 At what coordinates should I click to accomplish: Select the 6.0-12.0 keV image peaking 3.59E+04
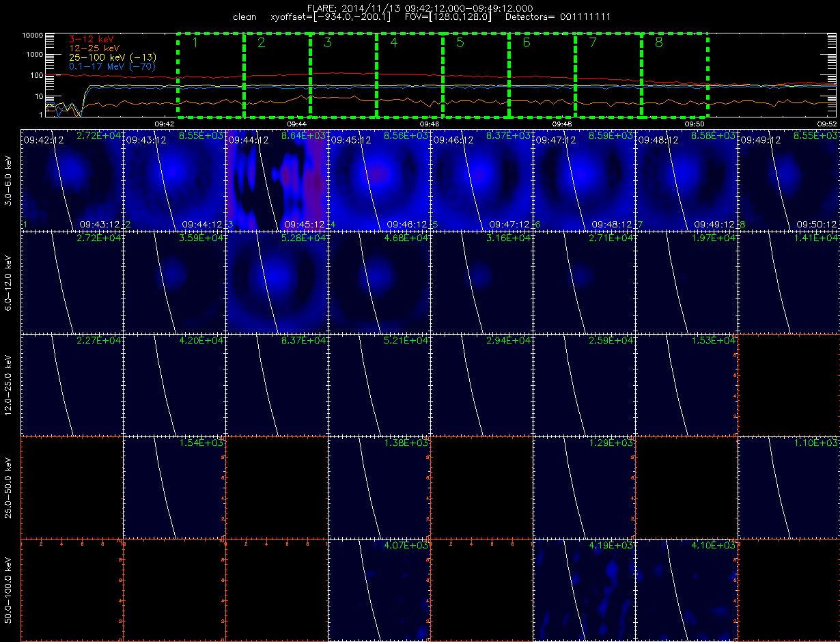click(174, 282)
